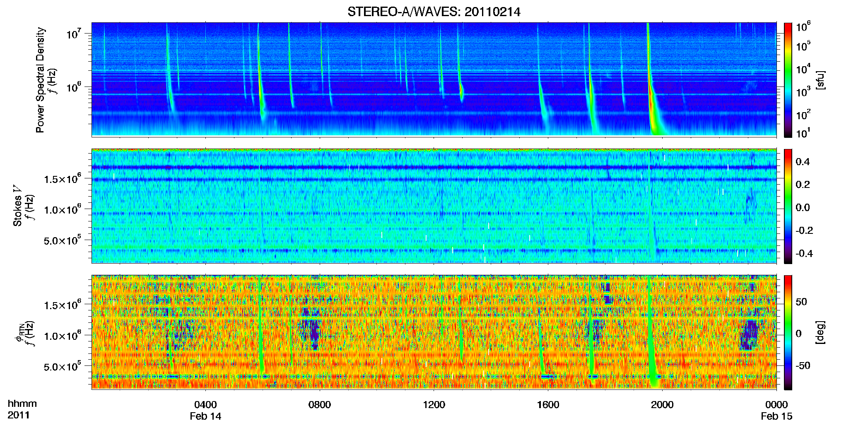Select the "Feb 15" date label
The width and height of the screenshot is (868, 447).
pyautogui.click(x=776, y=416)
